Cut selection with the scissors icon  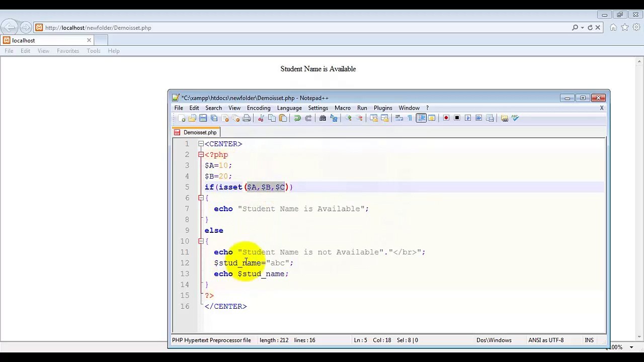tap(261, 118)
